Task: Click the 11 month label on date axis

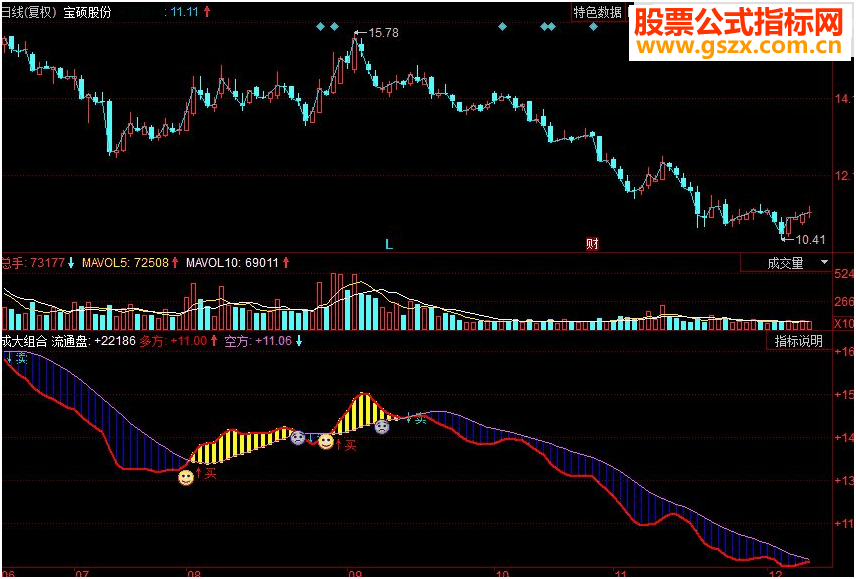Action: coord(622,574)
